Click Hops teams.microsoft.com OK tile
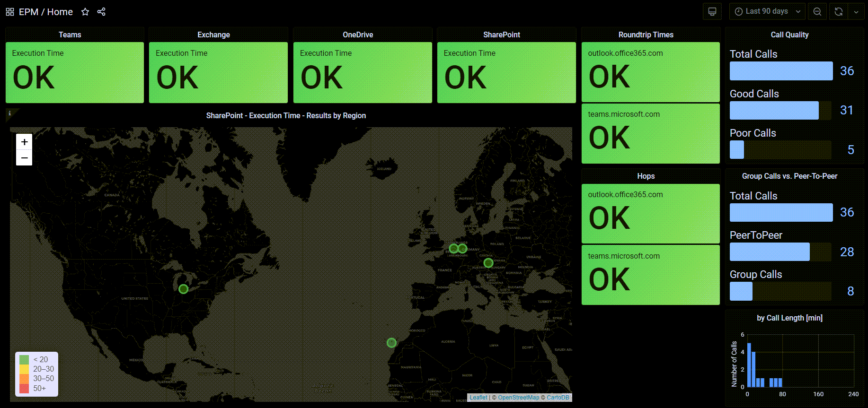This screenshot has width=868, height=408. [x=651, y=275]
